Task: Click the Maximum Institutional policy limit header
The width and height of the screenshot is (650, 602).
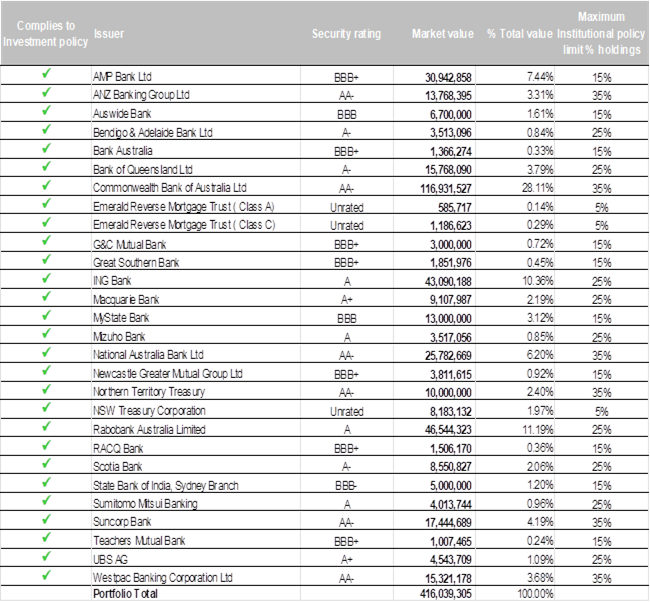Action: 601,33
